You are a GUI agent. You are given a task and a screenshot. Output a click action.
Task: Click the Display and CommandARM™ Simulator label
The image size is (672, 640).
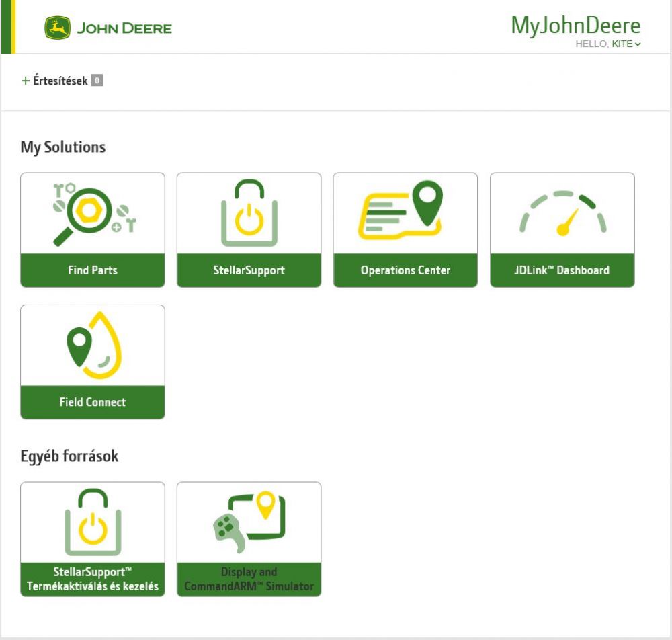[249, 579]
